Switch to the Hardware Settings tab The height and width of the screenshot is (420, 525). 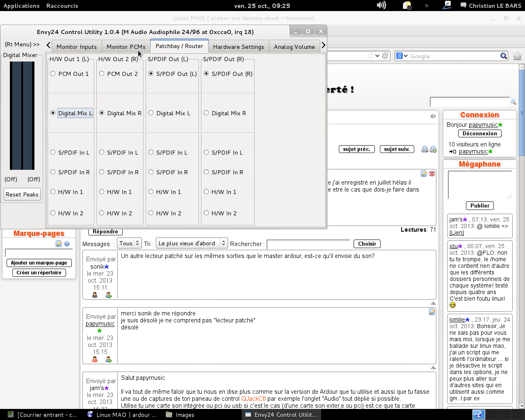pos(238,47)
